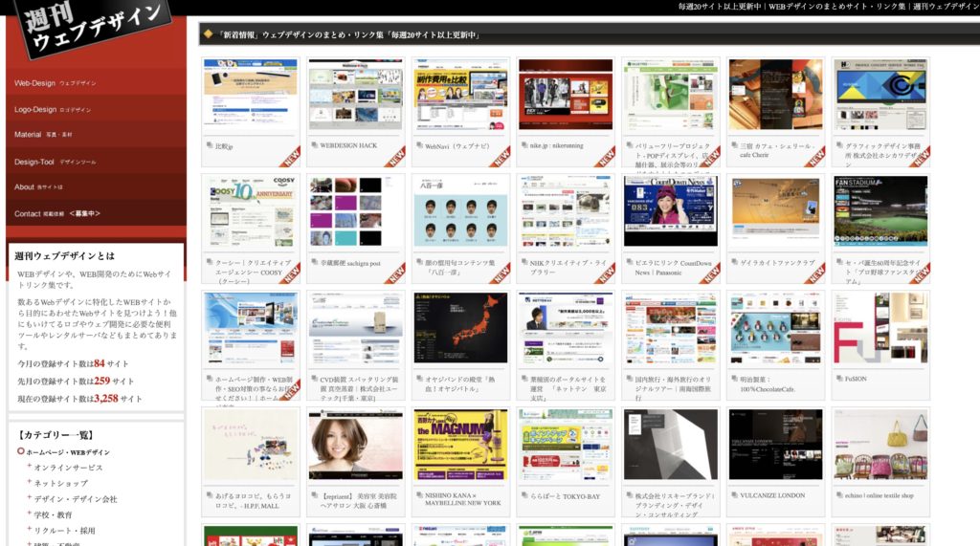
Task: Open the VULCANIZE LONDON dark thumbnail
Action: [x=775, y=445]
